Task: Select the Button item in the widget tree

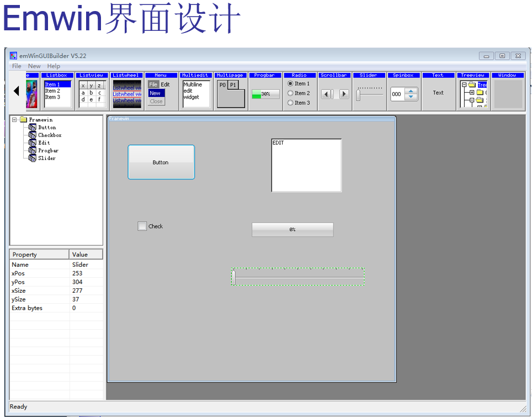Action: [47, 127]
